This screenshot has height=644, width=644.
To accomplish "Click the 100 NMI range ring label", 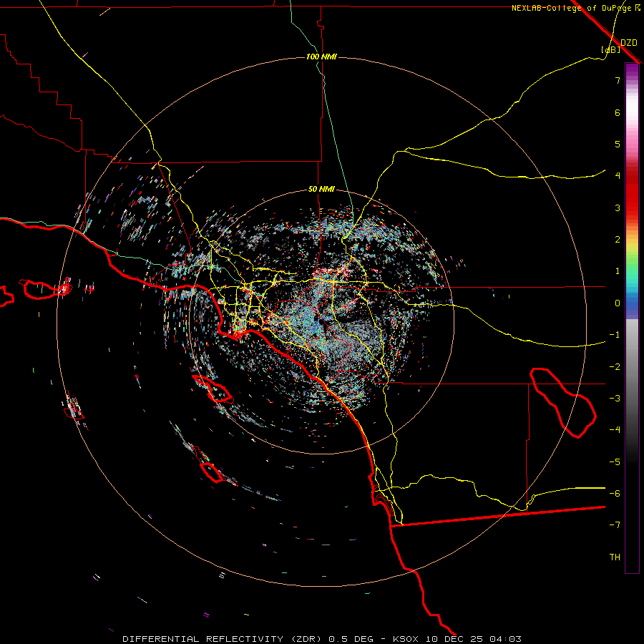I will (321, 57).
